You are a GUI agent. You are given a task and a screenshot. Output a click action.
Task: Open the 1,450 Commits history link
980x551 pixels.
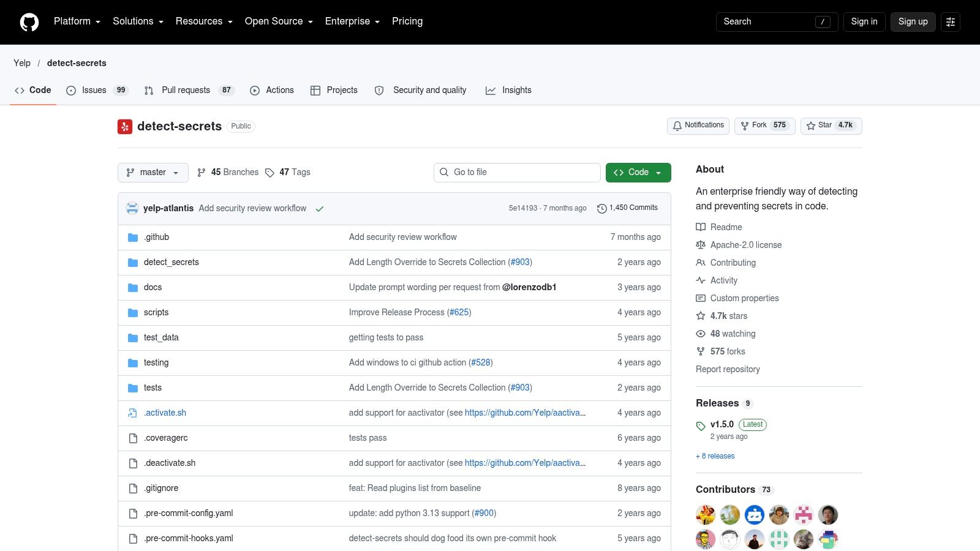click(x=627, y=208)
